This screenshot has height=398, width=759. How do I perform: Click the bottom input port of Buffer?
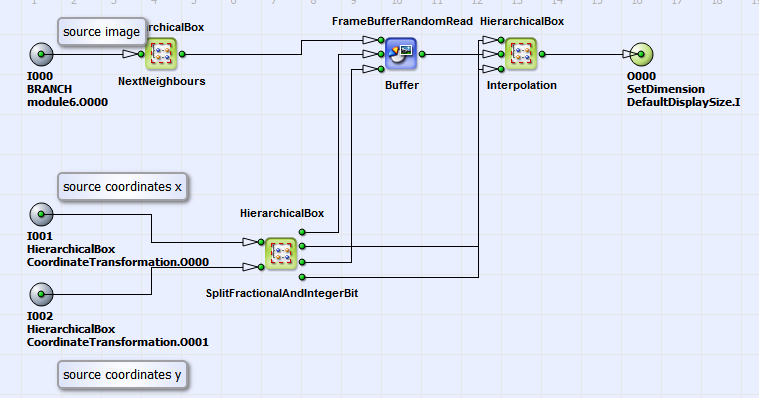[x=381, y=69]
